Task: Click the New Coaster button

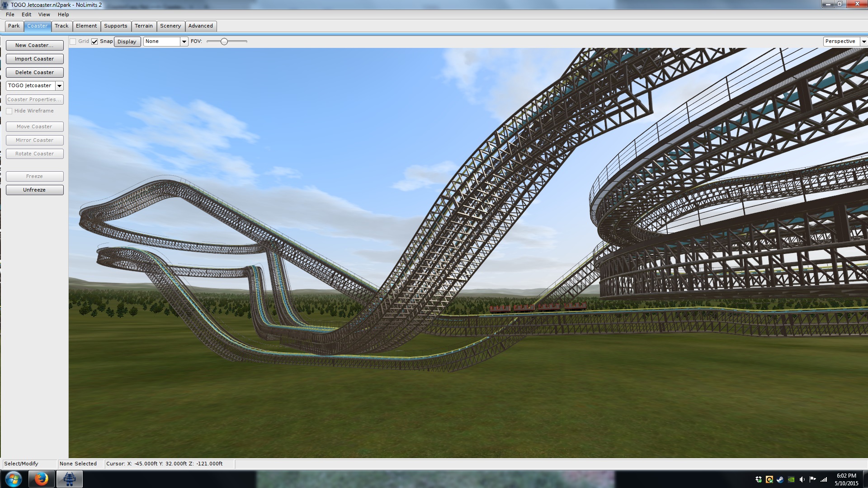Action: tap(34, 45)
